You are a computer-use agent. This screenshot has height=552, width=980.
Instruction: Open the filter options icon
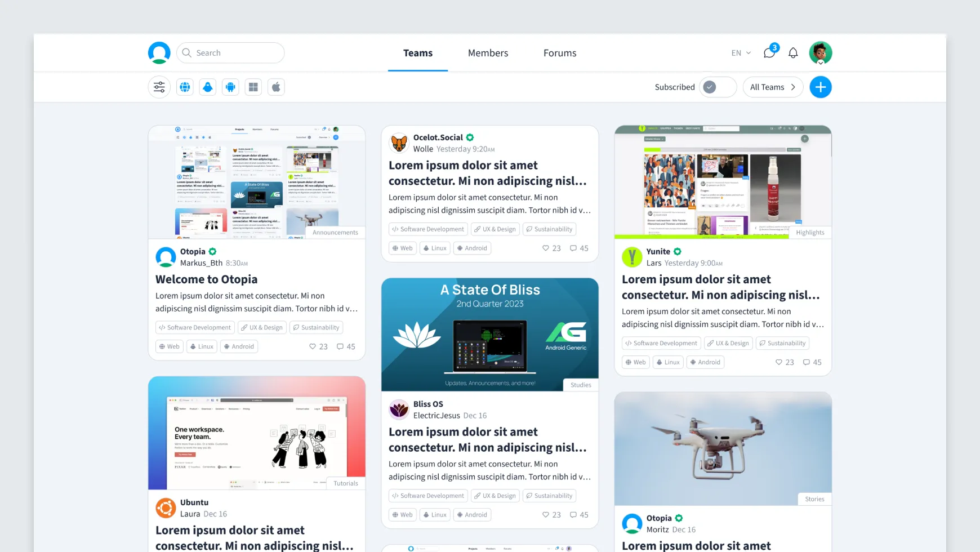pos(159,87)
